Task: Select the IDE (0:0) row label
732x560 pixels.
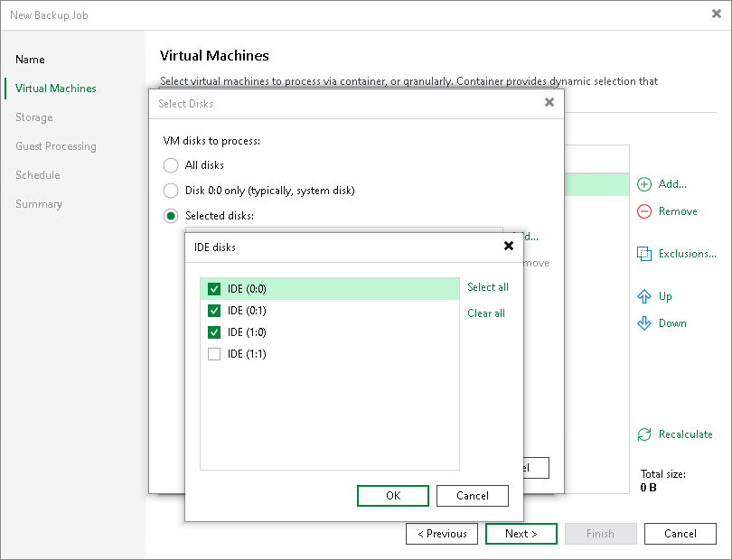Action: point(247,289)
